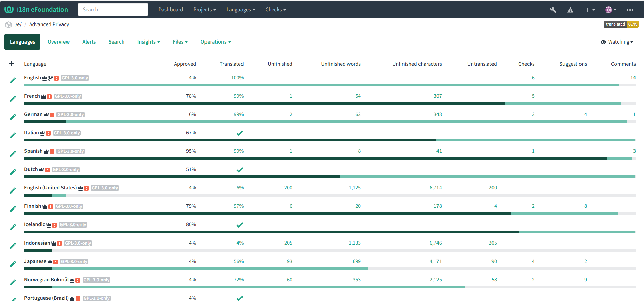Click the pencil icon for French
This screenshot has height=301, width=644.
pos(13,99)
